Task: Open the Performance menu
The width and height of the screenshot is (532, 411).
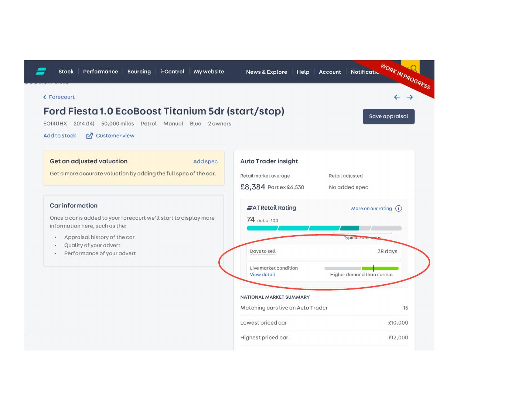Action: [x=100, y=72]
